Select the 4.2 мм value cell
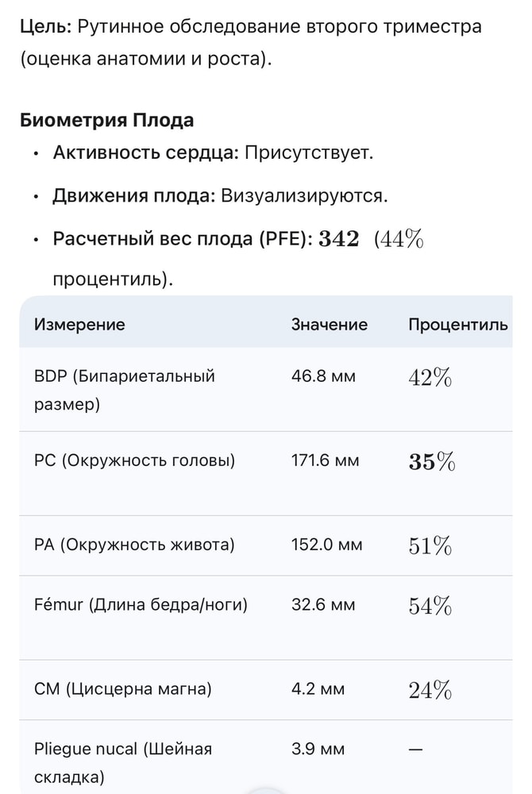This screenshot has width=532, height=794. [318, 689]
